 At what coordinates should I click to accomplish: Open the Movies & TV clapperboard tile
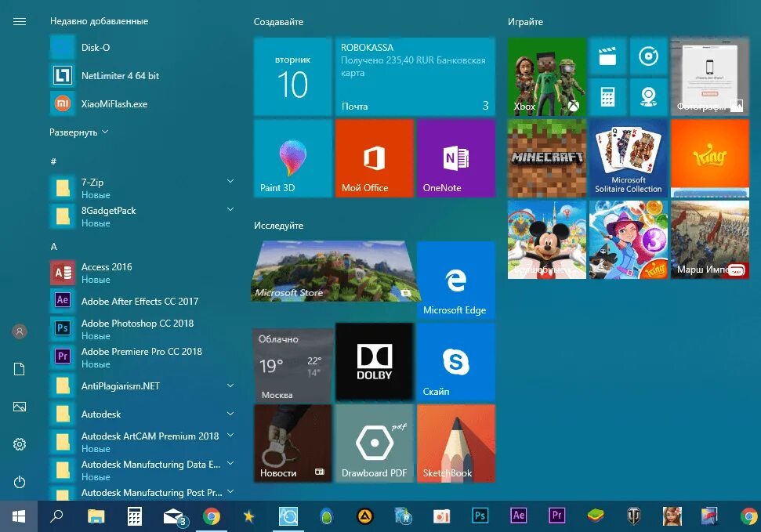click(x=607, y=56)
